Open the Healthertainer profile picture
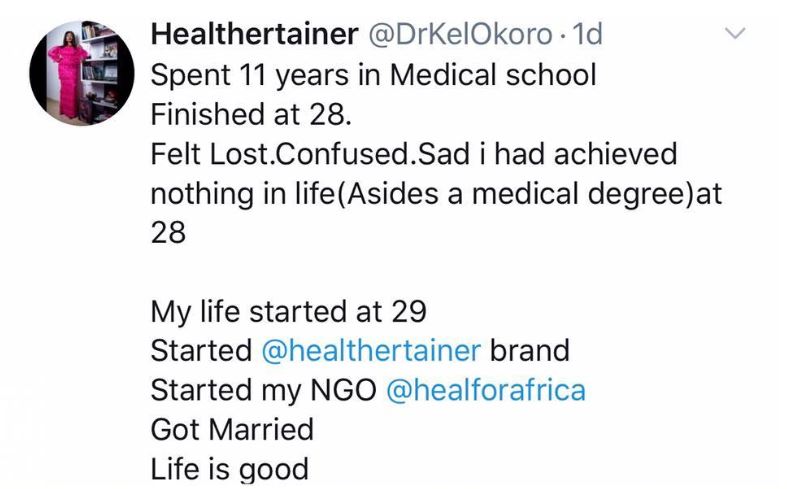This screenshot has width=787, height=489. (82, 73)
